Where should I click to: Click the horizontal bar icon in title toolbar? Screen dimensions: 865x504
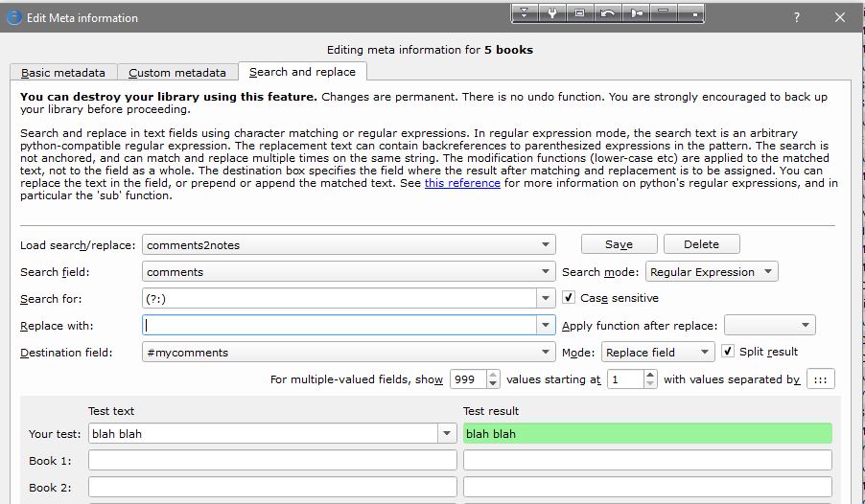pyautogui.click(x=664, y=13)
